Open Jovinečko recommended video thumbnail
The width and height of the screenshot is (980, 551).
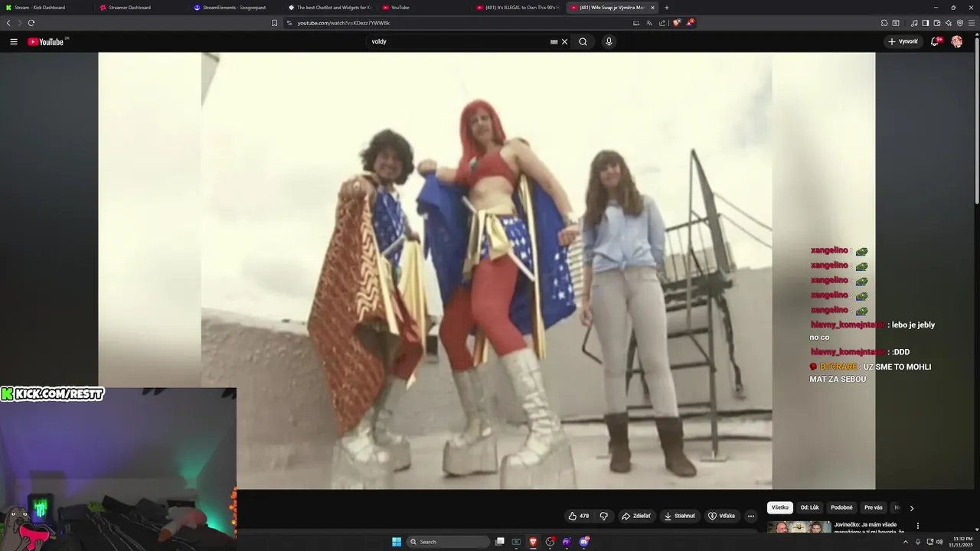click(799, 527)
